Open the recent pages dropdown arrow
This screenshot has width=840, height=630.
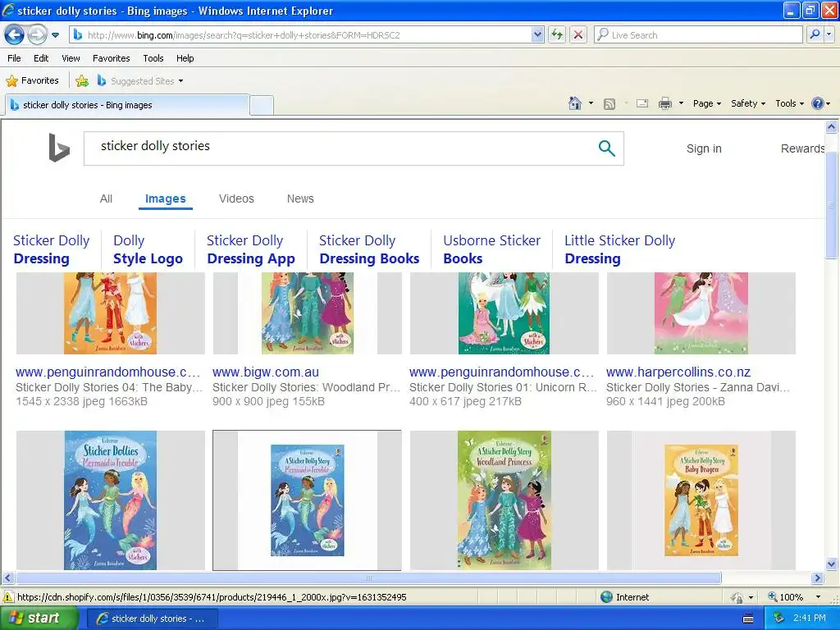(x=55, y=35)
